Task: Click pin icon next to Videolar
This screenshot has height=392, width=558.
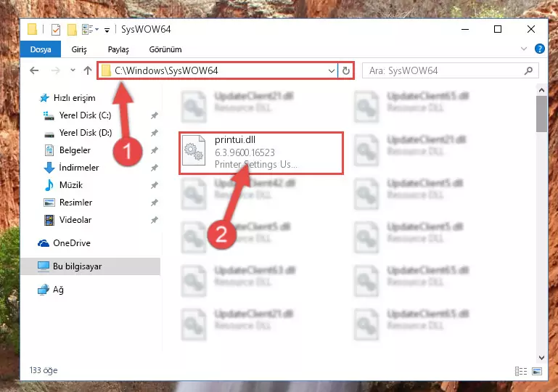Action: click(154, 220)
